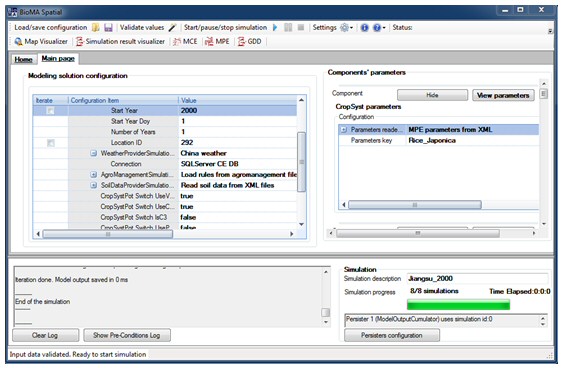The height and width of the screenshot is (368, 561).
Task: Click the config table scroll-up arrow
Action: click(301, 100)
